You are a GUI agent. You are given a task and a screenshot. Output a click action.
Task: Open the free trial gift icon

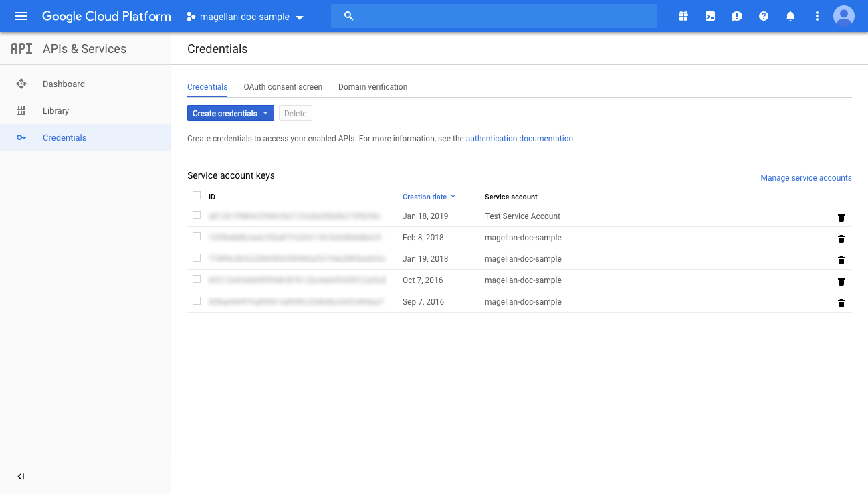(683, 16)
